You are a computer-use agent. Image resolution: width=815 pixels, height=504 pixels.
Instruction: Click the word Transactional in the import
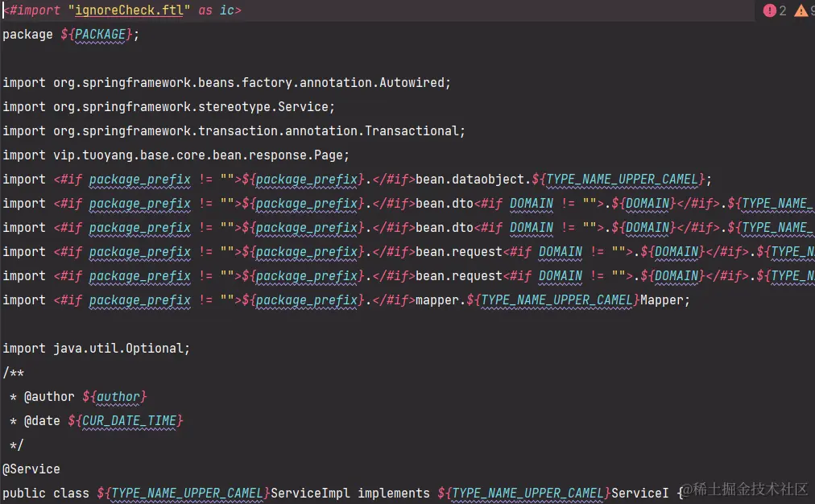412,131
